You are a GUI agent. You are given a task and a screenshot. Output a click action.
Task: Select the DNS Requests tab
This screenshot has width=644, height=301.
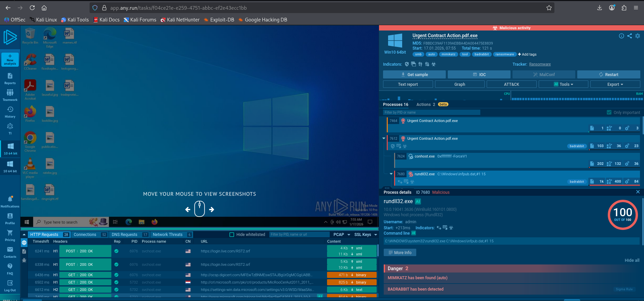tap(129, 235)
